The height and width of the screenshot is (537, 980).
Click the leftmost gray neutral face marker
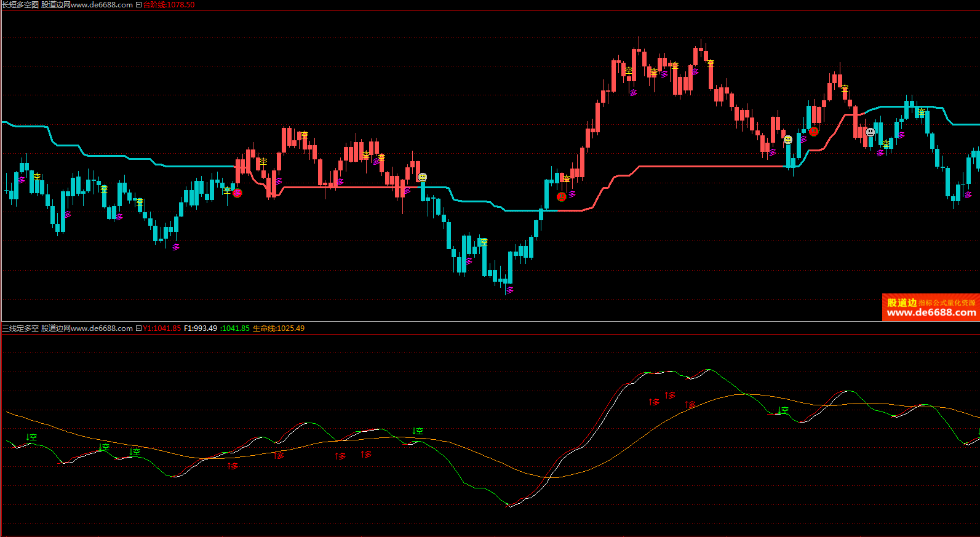[x=422, y=177]
